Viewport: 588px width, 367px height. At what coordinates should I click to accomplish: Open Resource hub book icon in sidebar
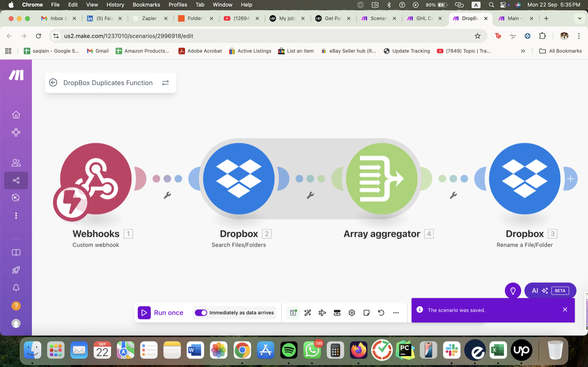tap(16, 253)
